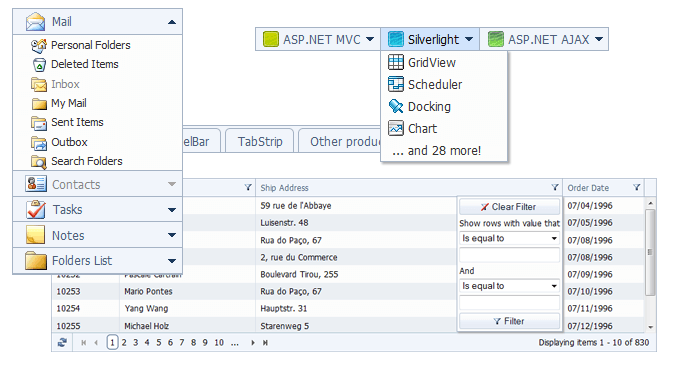Click the Contacts card icon
Image resolution: width=673 pixels, height=376 pixels.
pyautogui.click(x=36, y=184)
